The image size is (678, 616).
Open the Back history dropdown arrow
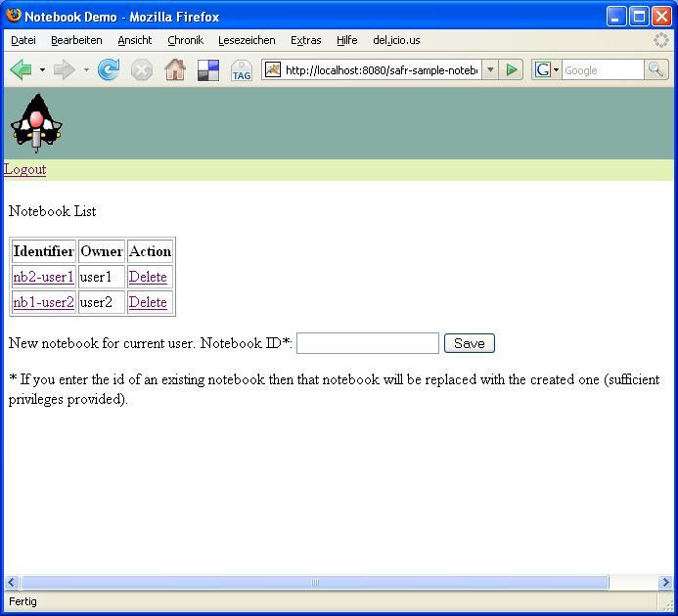pyautogui.click(x=42, y=69)
